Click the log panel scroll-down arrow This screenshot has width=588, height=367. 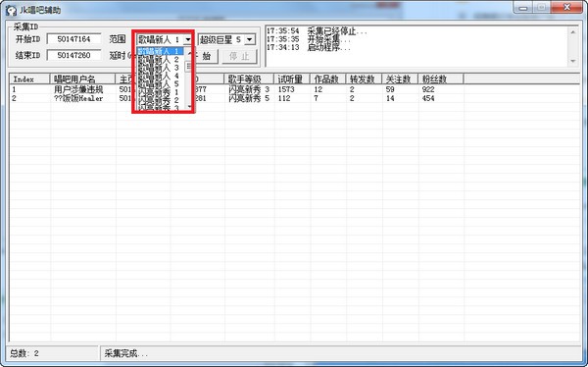pos(572,61)
